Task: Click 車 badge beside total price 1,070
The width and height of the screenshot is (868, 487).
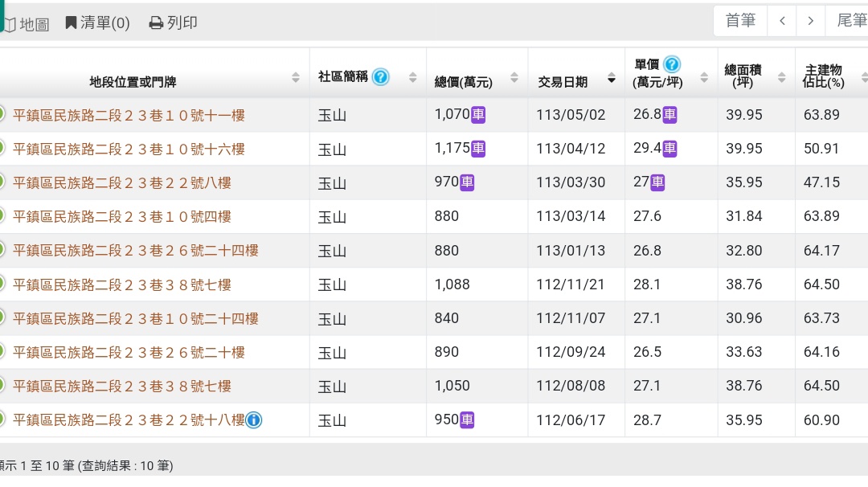Action: pyautogui.click(x=478, y=115)
